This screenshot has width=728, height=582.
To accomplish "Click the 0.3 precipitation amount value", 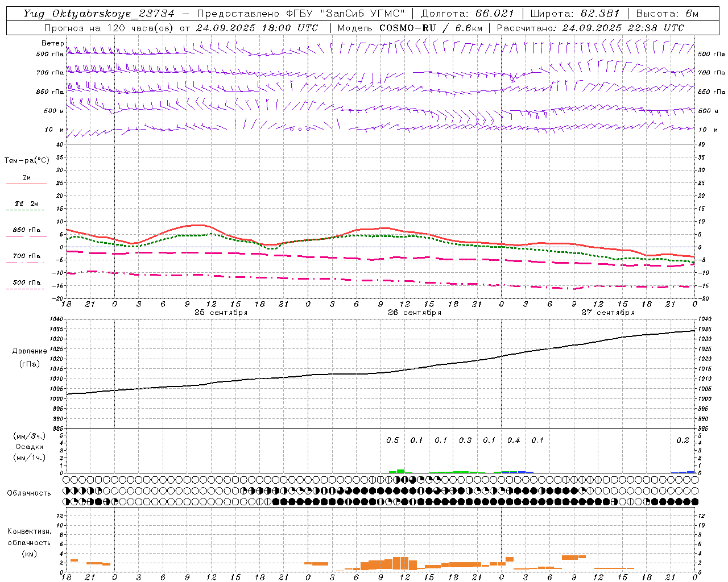I will pos(465,440).
